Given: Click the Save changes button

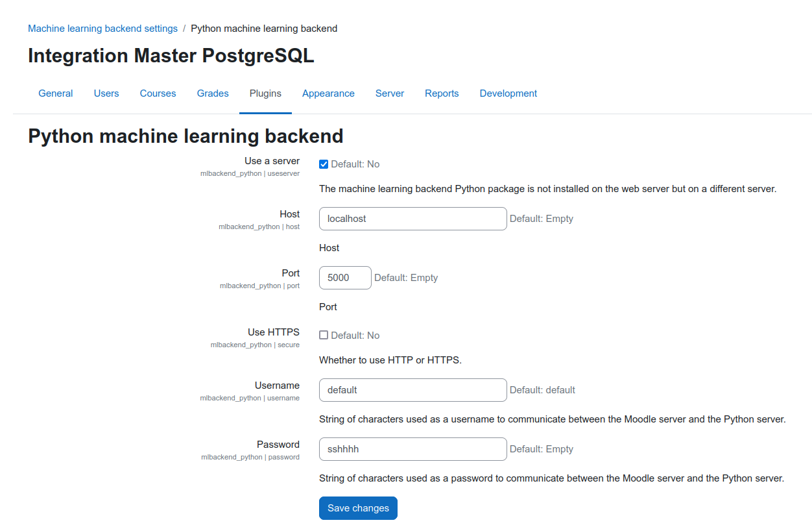Looking at the screenshot, I should [358, 508].
